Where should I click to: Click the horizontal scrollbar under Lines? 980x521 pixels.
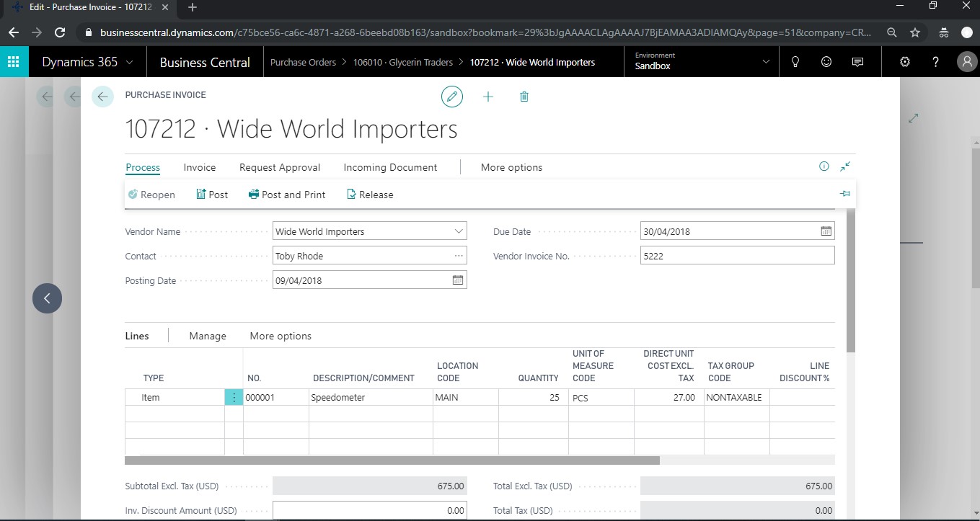392,460
